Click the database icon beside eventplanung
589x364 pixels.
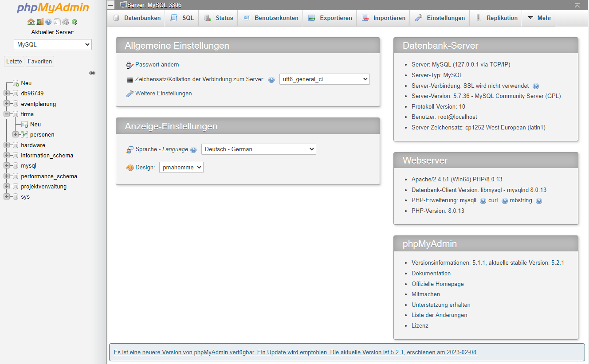pyautogui.click(x=16, y=104)
